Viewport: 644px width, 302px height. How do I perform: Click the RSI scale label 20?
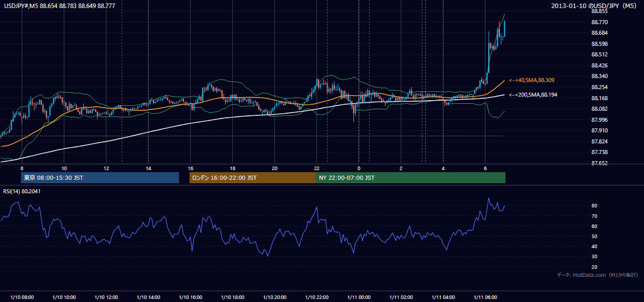[595, 267]
